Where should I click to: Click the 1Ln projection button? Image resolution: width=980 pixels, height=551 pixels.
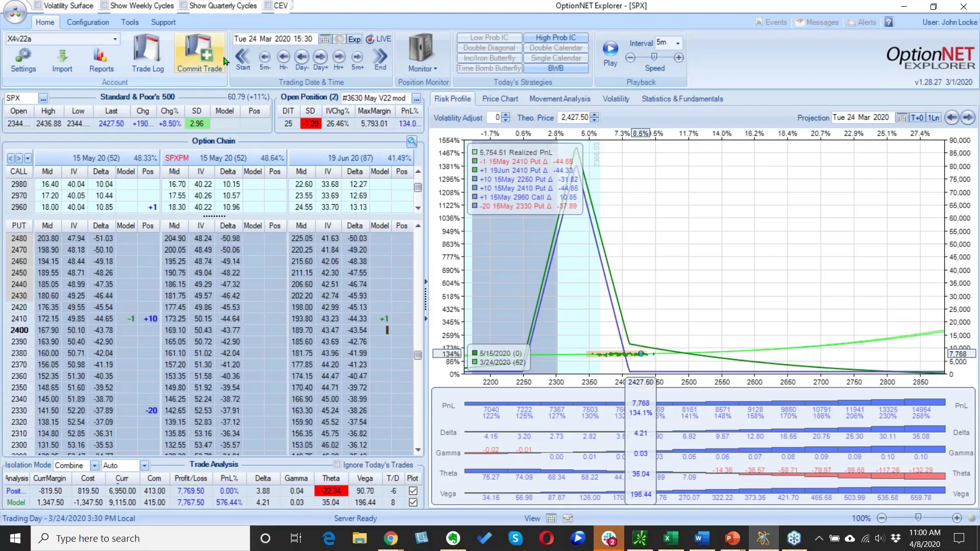click(x=933, y=118)
